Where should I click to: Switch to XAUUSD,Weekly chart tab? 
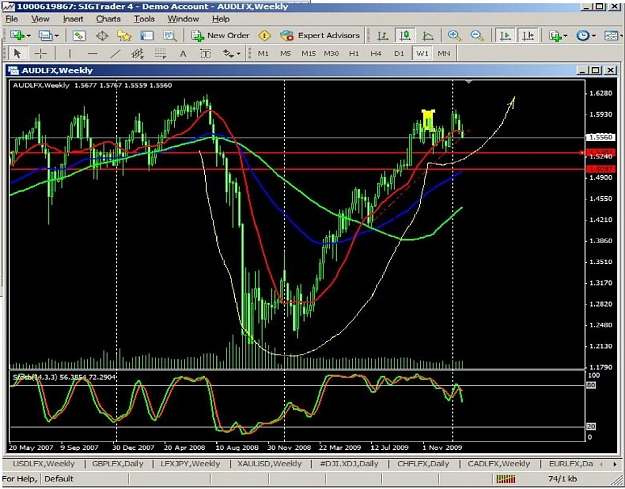[269, 464]
